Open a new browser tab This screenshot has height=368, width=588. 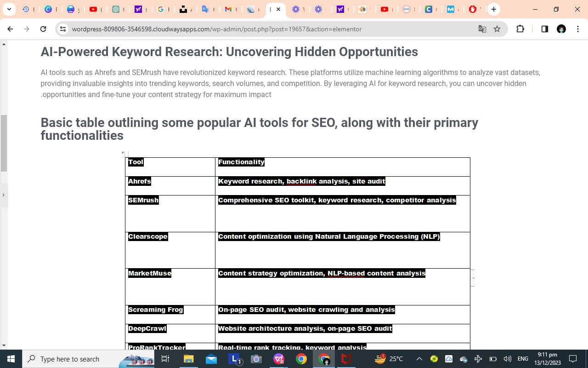tap(493, 9)
